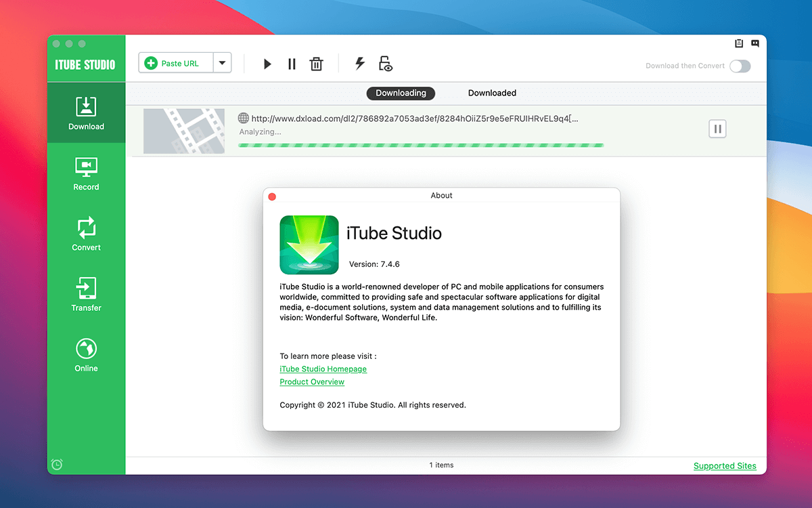Open the Supported Sites link

tap(725, 466)
